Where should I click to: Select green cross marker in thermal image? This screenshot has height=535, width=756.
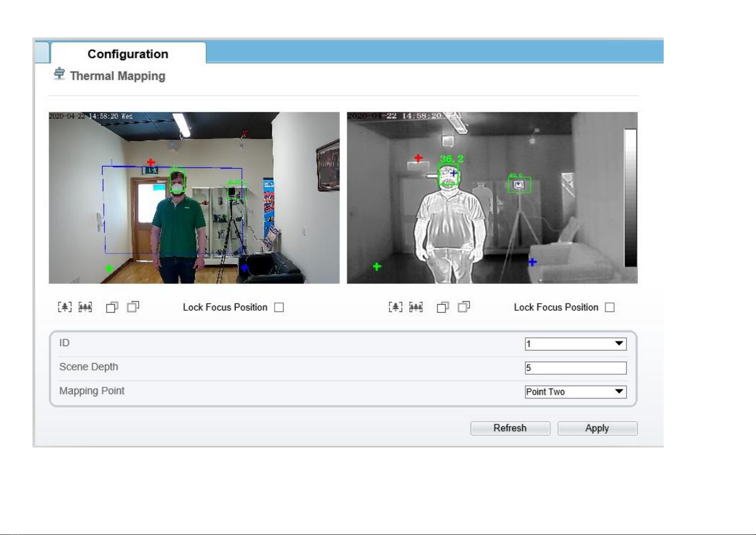pos(377,267)
